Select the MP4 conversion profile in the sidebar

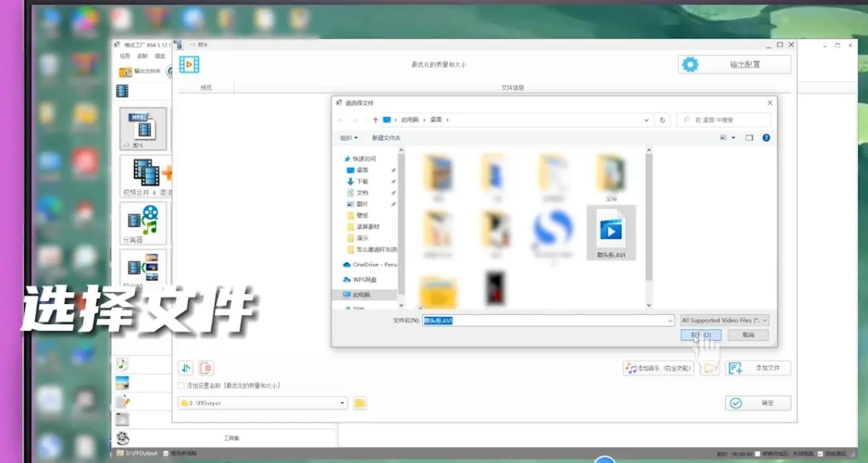tap(144, 128)
